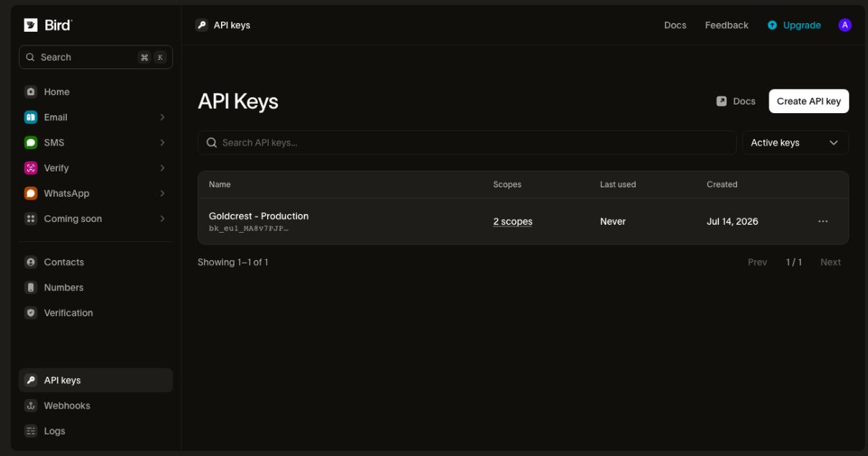The image size is (868, 456).
Task: Click the 1 / 1 page indicator
Action: click(794, 262)
